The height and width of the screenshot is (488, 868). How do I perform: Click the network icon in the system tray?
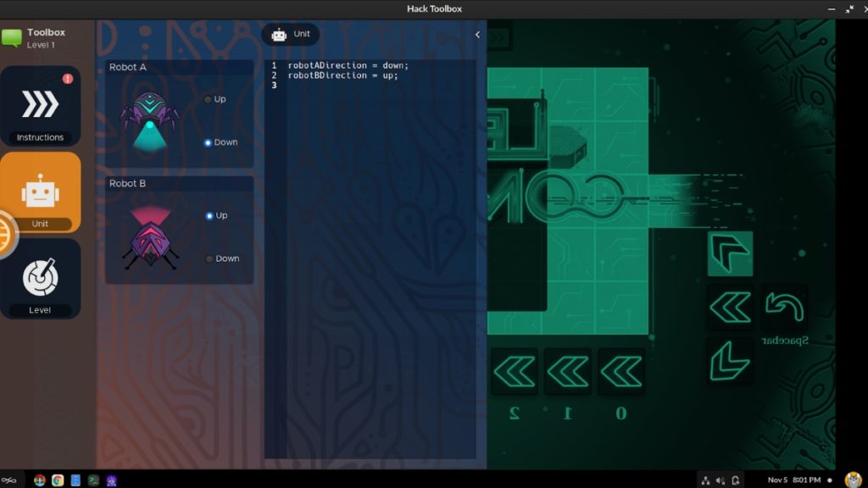705,480
